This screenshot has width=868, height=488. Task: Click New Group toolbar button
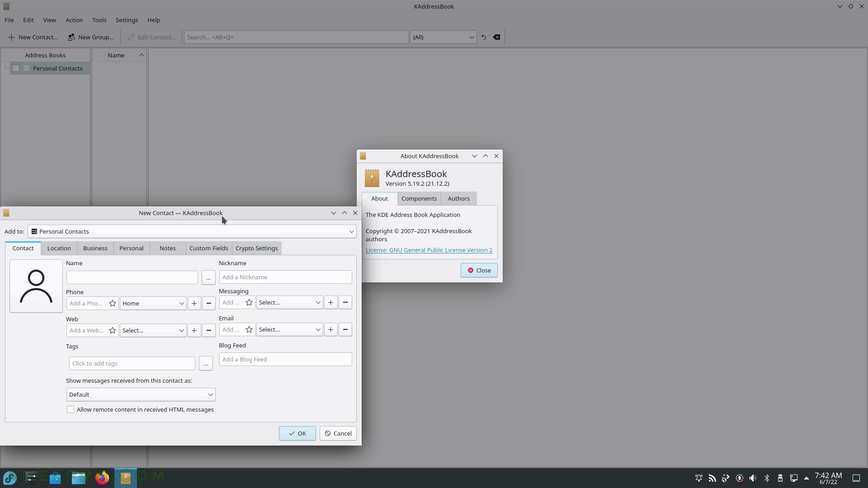tap(91, 37)
